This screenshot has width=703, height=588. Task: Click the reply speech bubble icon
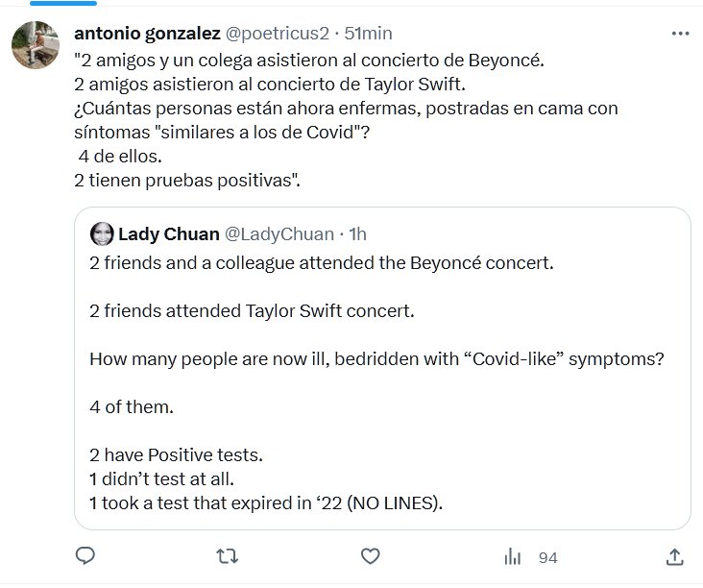point(85,556)
